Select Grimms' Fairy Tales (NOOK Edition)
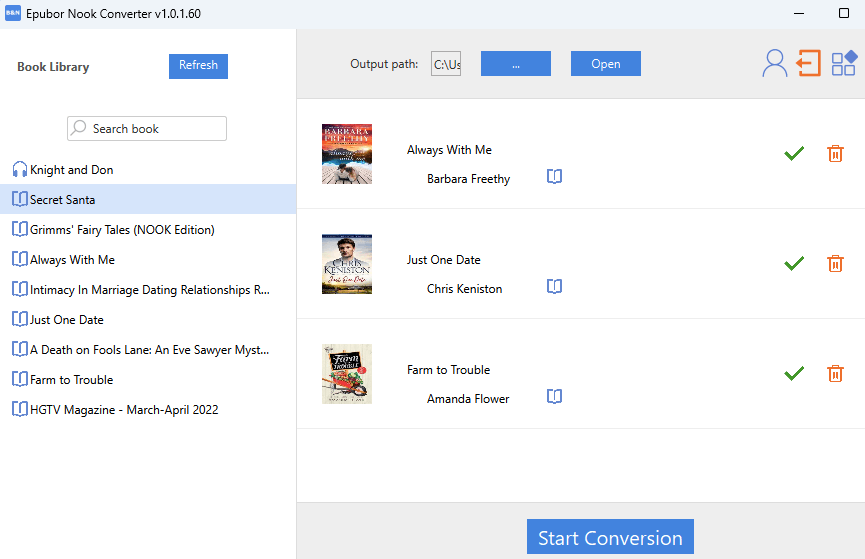The height and width of the screenshot is (559, 865). 148,230
